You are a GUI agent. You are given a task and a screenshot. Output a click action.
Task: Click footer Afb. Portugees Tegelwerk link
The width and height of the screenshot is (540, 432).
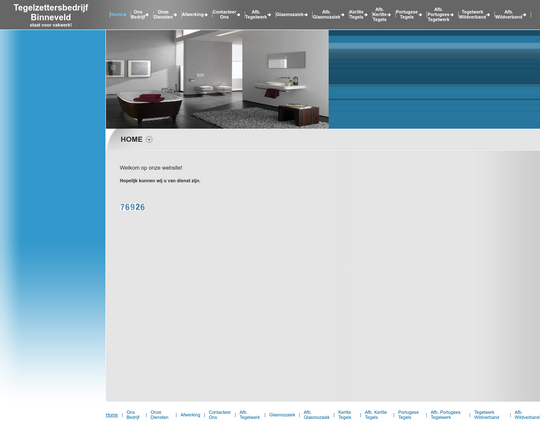click(x=445, y=415)
